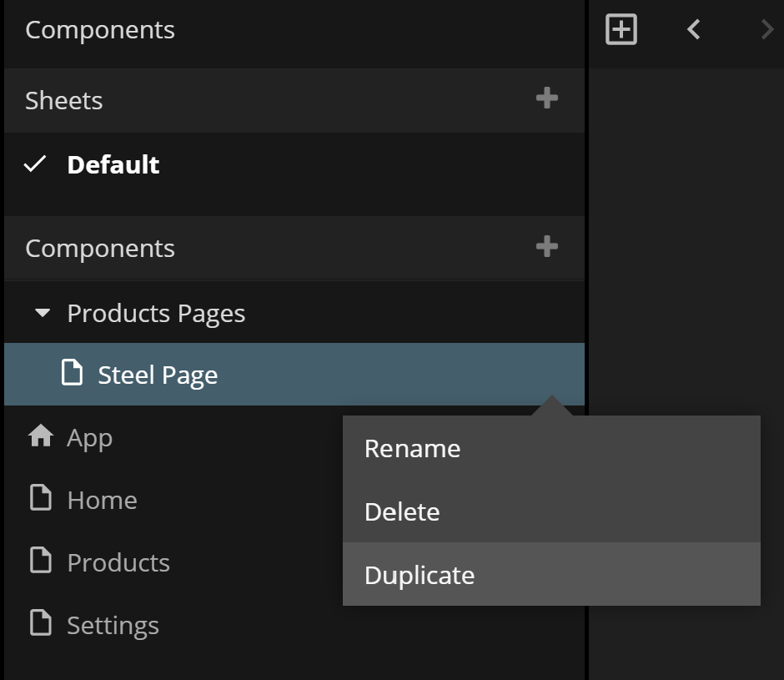
Task: Add a new component with plus icon
Action: [x=546, y=247]
